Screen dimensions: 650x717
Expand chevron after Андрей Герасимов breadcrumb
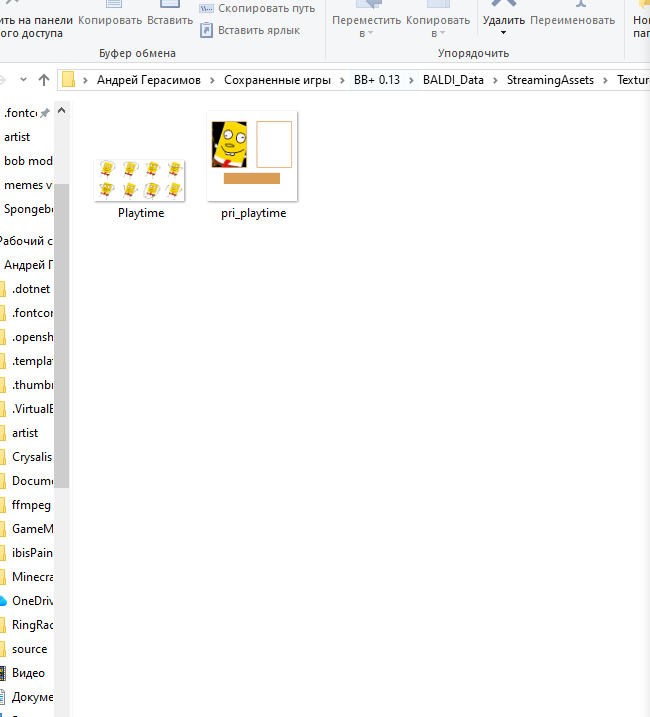[x=212, y=80]
